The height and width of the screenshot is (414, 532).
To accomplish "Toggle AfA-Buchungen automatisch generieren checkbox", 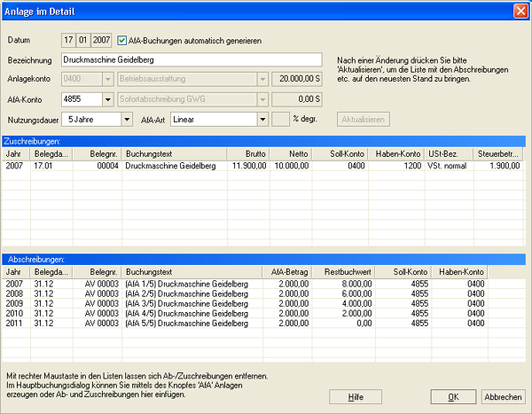I will pyautogui.click(x=121, y=41).
